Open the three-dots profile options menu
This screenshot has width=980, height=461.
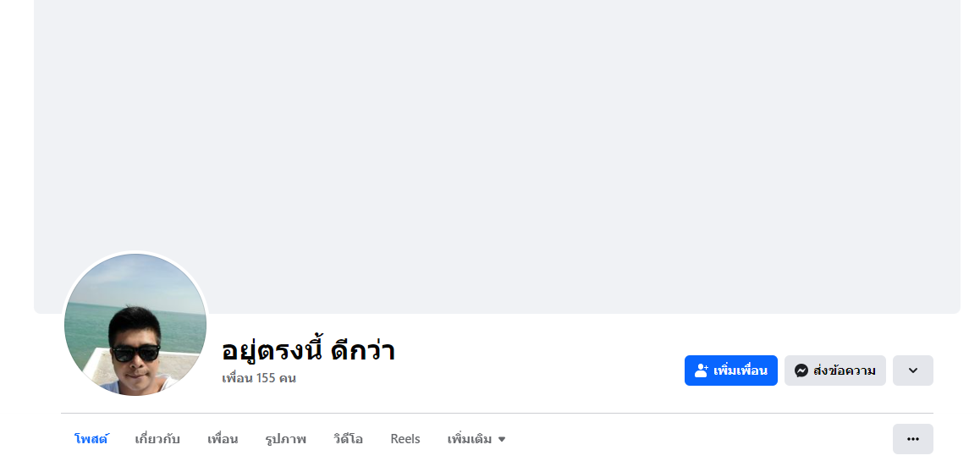(x=912, y=439)
